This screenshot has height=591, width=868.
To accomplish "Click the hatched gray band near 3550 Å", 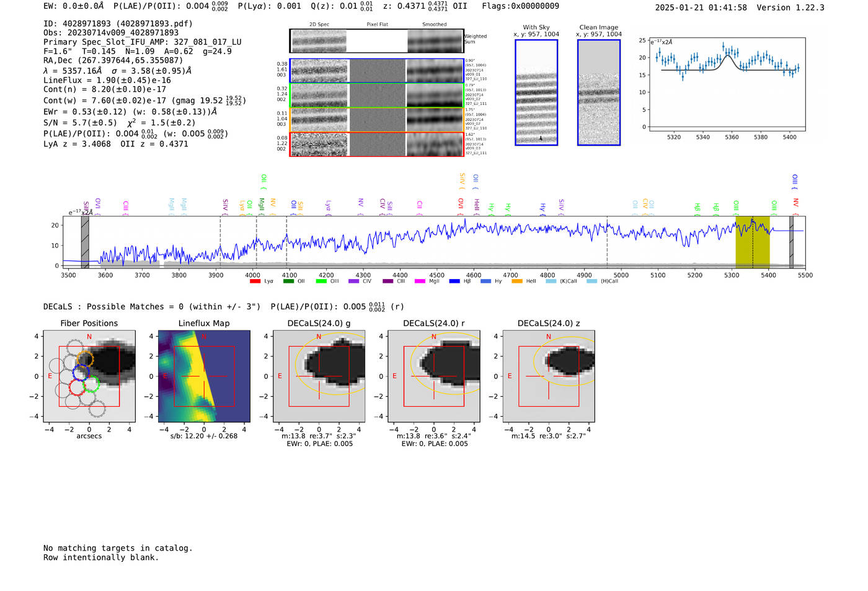I will (x=85, y=242).
